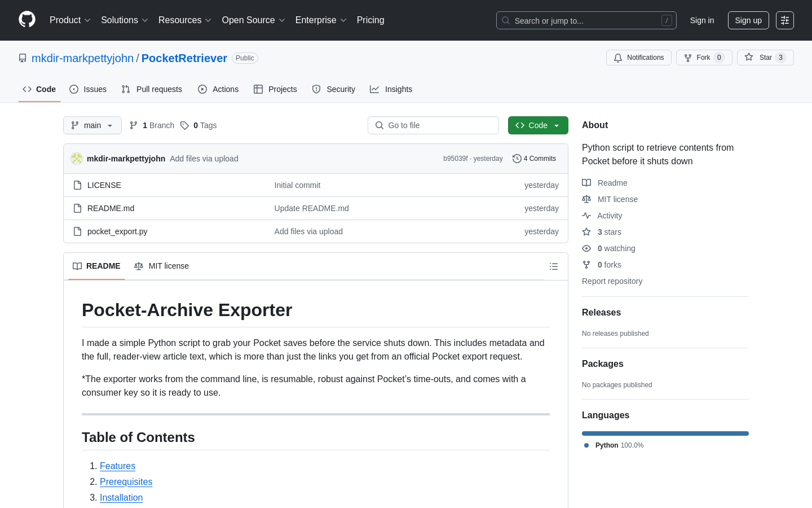
Task: Open mkdir-markpettyjohn owner profile link
Action: pyautogui.click(x=82, y=58)
